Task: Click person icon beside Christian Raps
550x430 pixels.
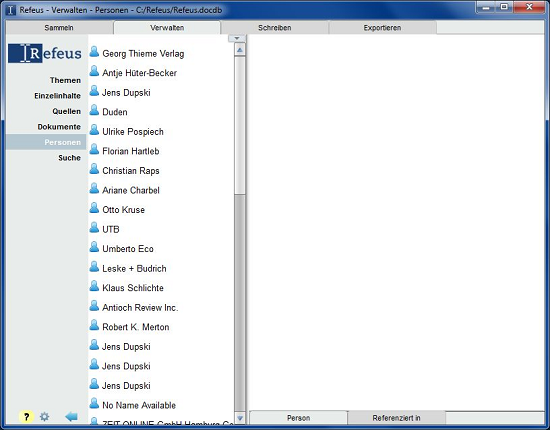Action: coord(94,169)
